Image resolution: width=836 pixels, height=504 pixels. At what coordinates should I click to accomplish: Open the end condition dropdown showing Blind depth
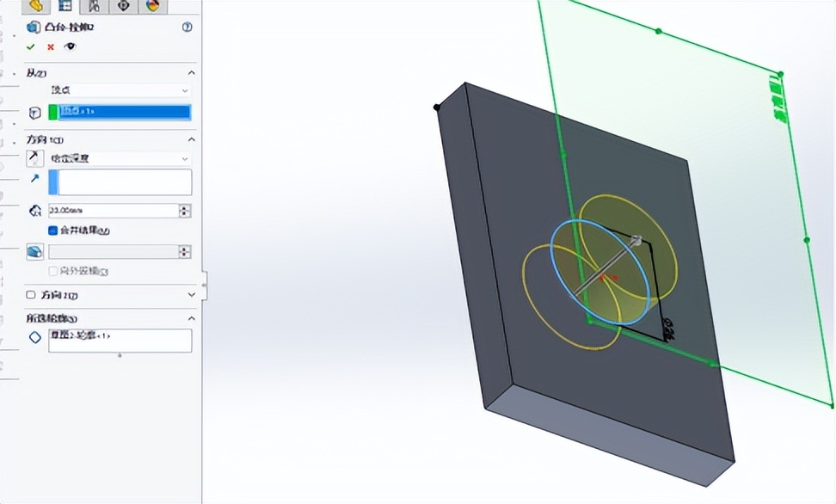119,158
